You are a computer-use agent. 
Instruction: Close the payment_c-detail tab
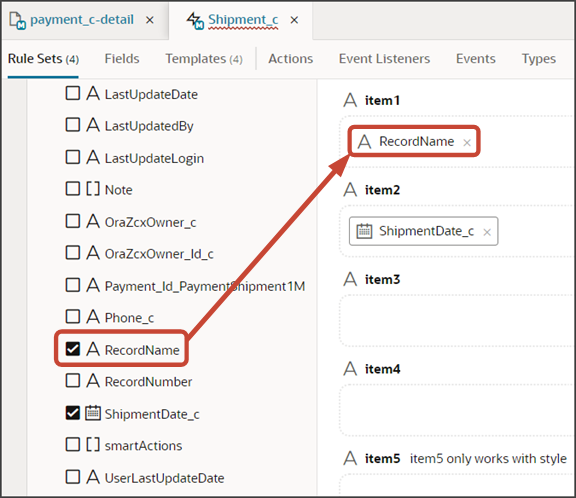150,20
